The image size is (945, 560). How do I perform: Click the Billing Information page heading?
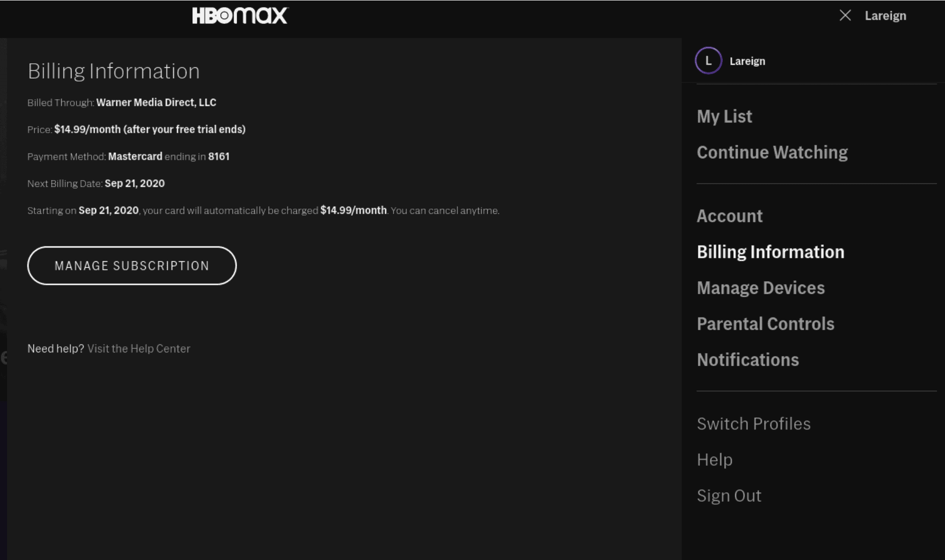point(113,71)
